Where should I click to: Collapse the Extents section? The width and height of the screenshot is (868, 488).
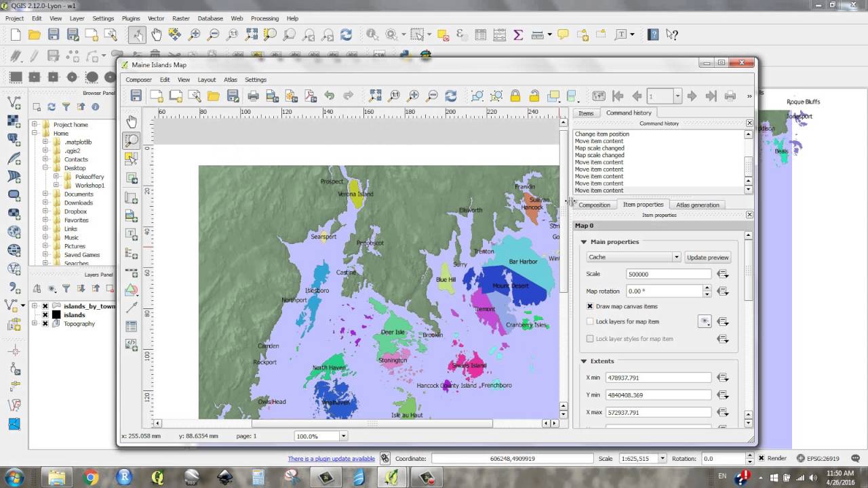pyautogui.click(x=584, y=361)
